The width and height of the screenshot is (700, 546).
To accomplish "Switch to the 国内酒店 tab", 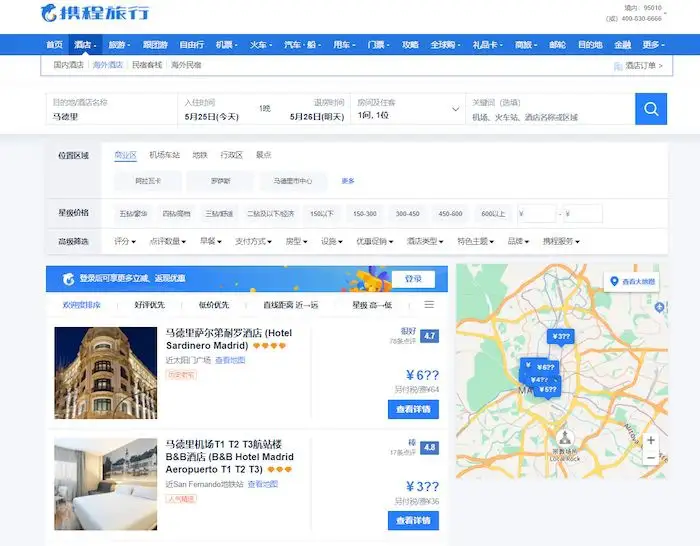I will pyautogui.click(x=68, y=65).
